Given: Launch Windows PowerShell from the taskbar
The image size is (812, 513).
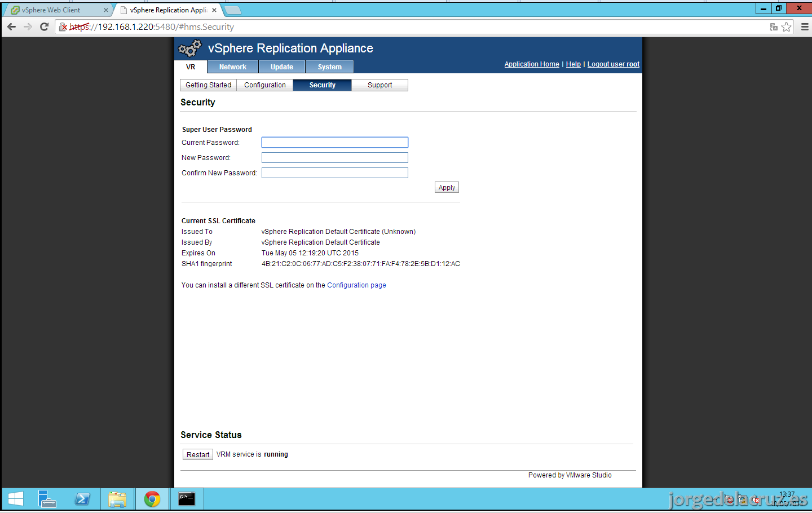Looking at the screenshot, I should click(x=82, y=499).
